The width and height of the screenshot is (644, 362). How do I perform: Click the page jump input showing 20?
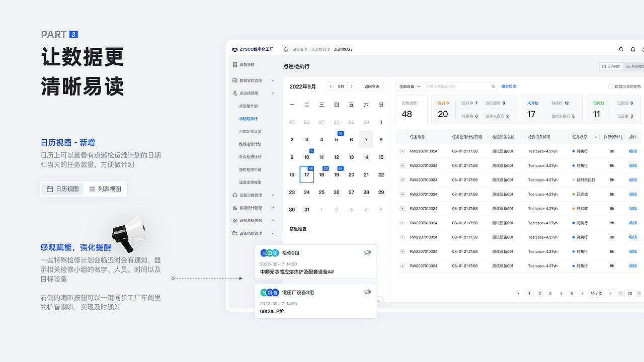tap(629, 293)
